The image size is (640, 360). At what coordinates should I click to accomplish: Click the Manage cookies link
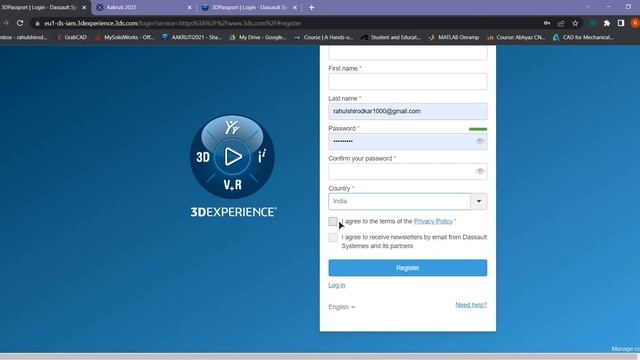625,349
